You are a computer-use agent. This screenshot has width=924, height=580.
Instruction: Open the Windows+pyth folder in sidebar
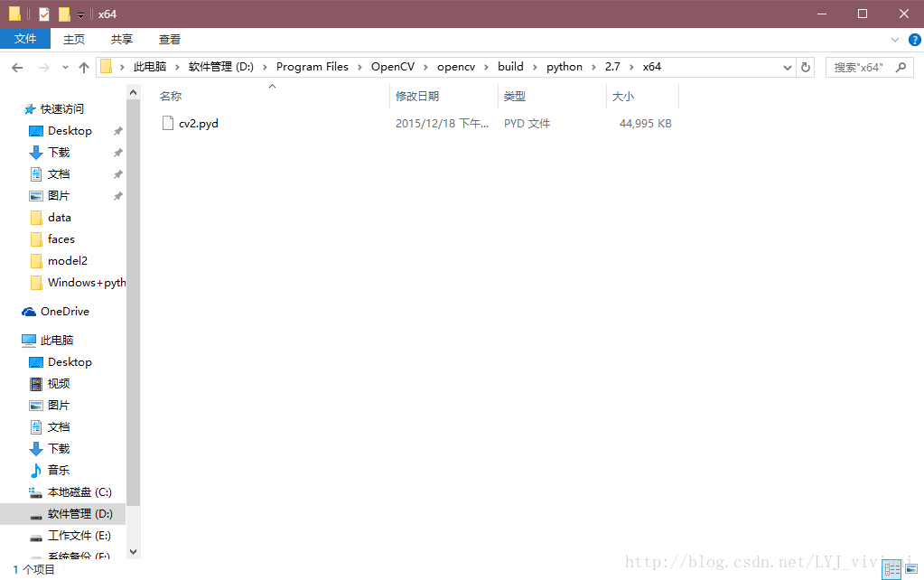point(86,283)
